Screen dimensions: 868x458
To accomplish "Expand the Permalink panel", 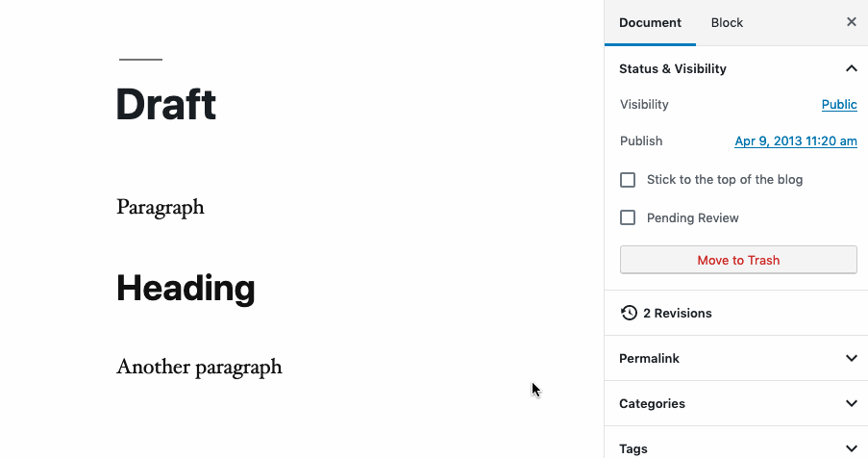I will click(x=851, y=358).
